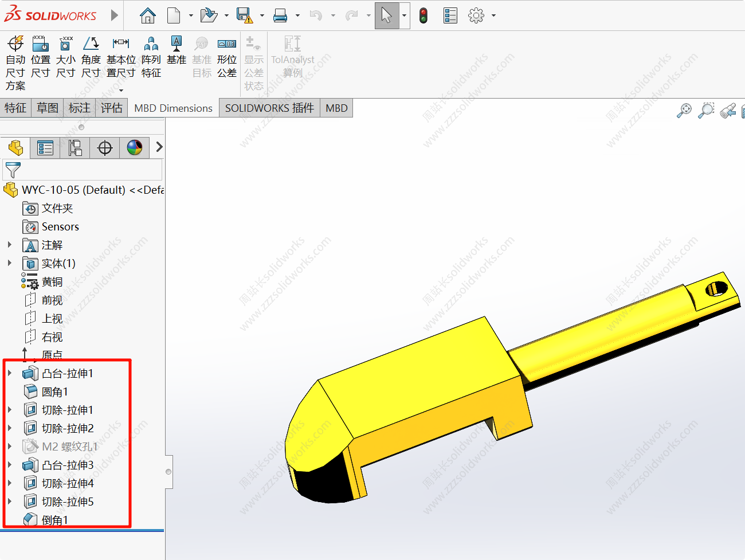
Task: Expand the 实体(1) solid bodies node
Action: coord(10,263)
